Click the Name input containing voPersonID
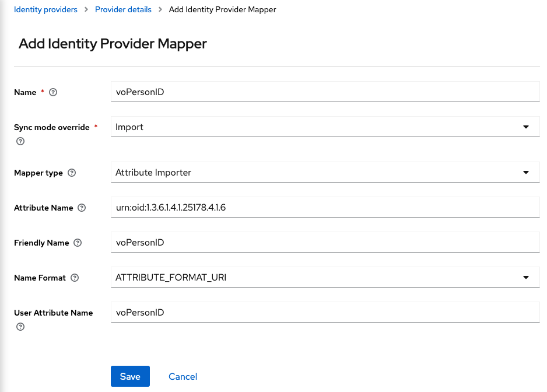This screenshot has height=392, width=547. (x=325, y=92)
